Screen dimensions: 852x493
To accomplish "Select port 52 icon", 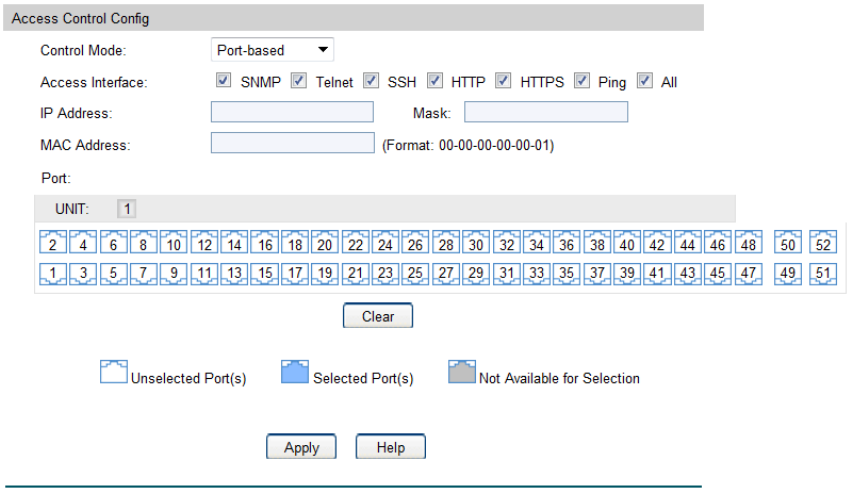I will (822, 244).
